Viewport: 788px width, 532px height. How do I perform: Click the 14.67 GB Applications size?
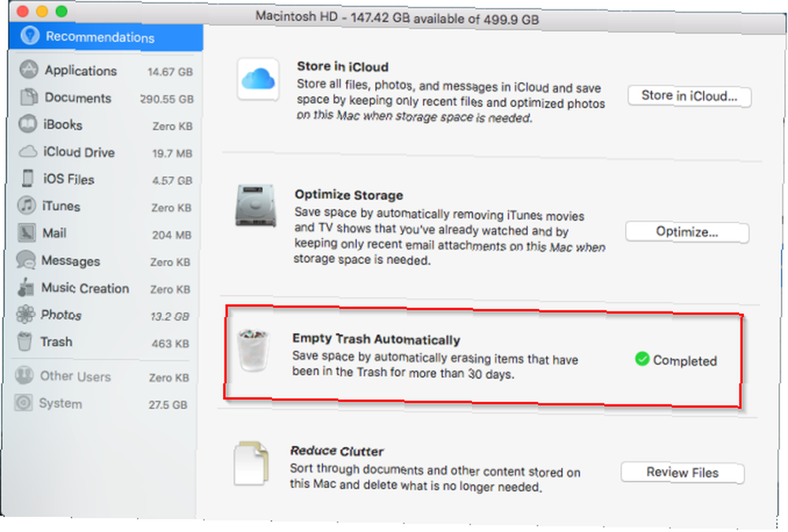170,72
